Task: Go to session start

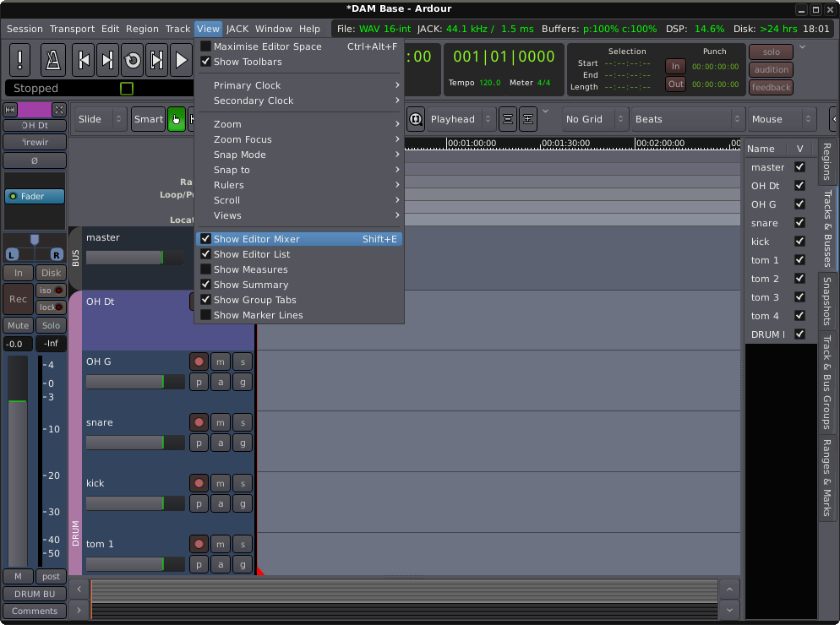Action: (x=84, y=60)
